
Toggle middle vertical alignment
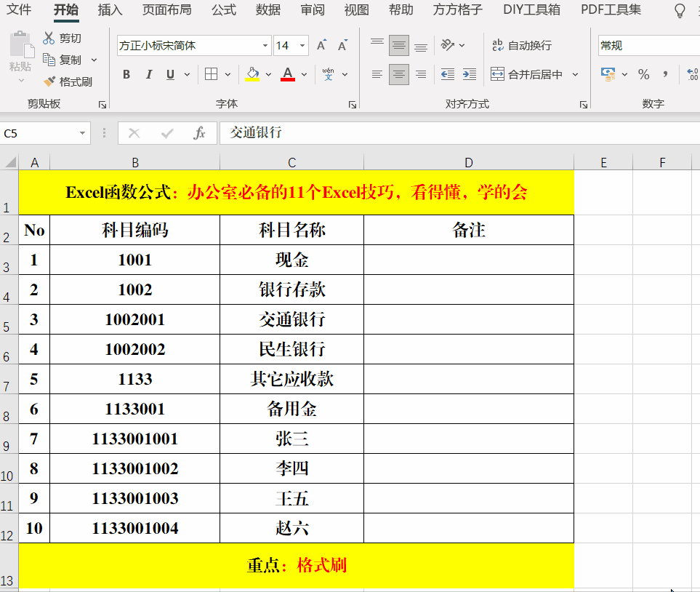point(399,45)
